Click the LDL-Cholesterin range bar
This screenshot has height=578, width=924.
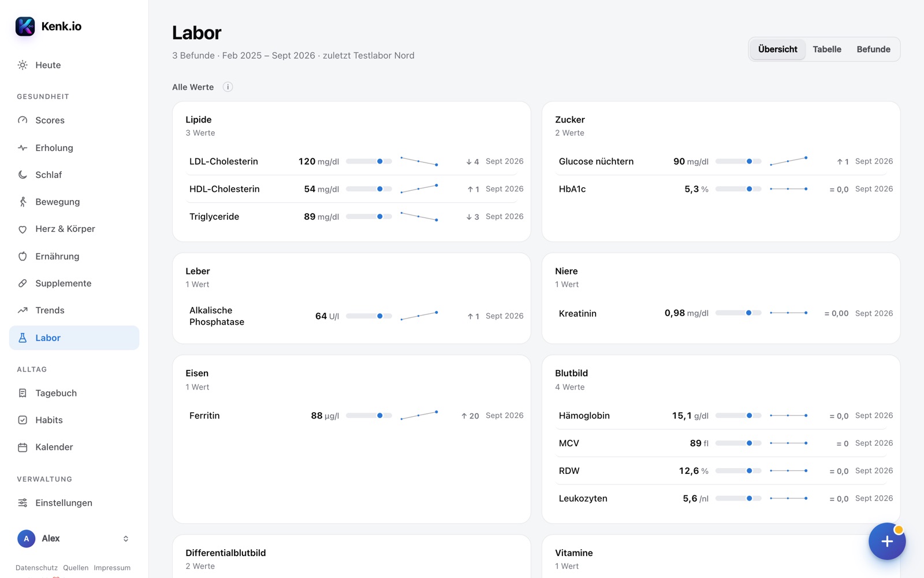pyautogui.click(x=369, y=161)
